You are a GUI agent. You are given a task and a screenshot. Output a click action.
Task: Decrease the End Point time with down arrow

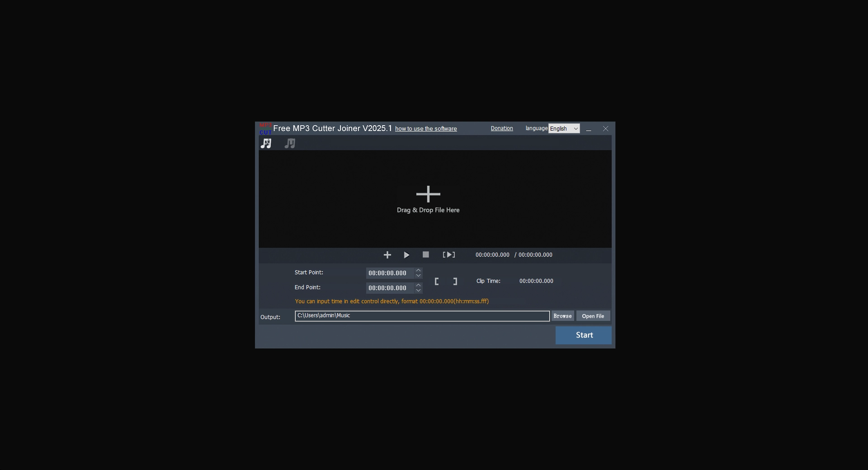418,290
